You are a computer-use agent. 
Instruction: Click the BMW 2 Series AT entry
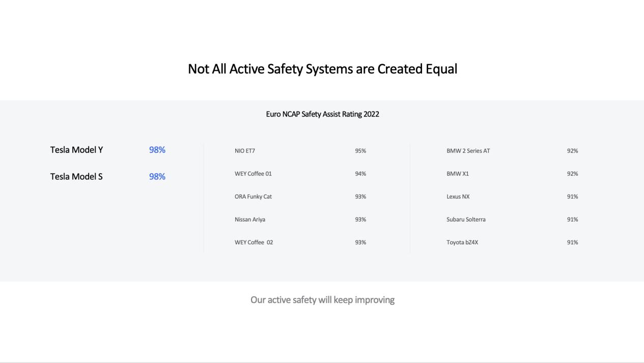pos(468,151)
